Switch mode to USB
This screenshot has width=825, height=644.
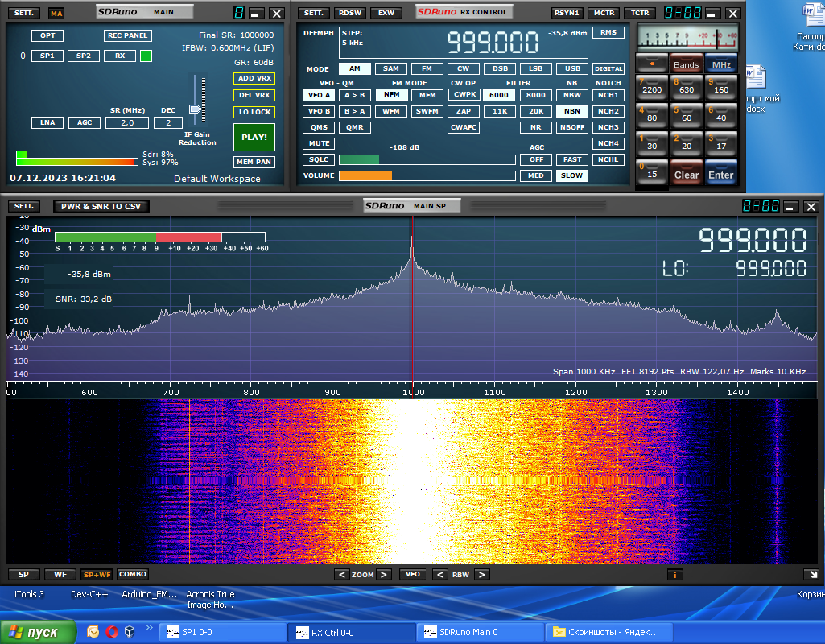pyautogui.click(x=572, y=68)
